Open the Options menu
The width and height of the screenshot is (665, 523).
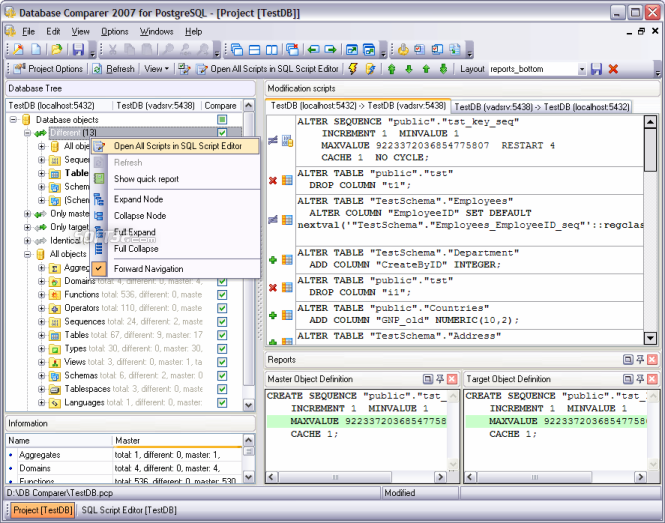(x=114, y=31)
